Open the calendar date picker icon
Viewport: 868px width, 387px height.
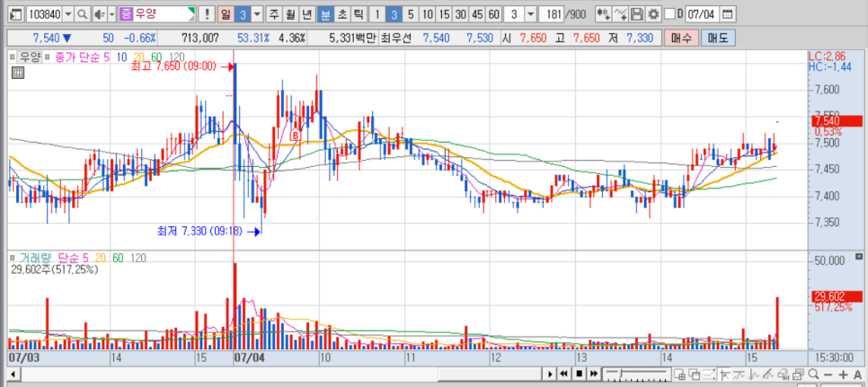(728, 13)
